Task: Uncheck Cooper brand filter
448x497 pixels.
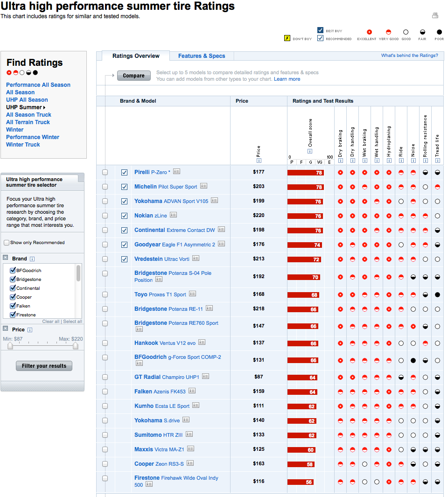Action: 13,297
